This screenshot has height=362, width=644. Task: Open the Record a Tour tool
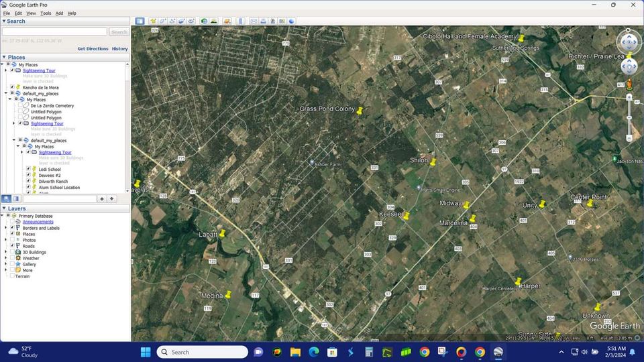pos(191,21)
